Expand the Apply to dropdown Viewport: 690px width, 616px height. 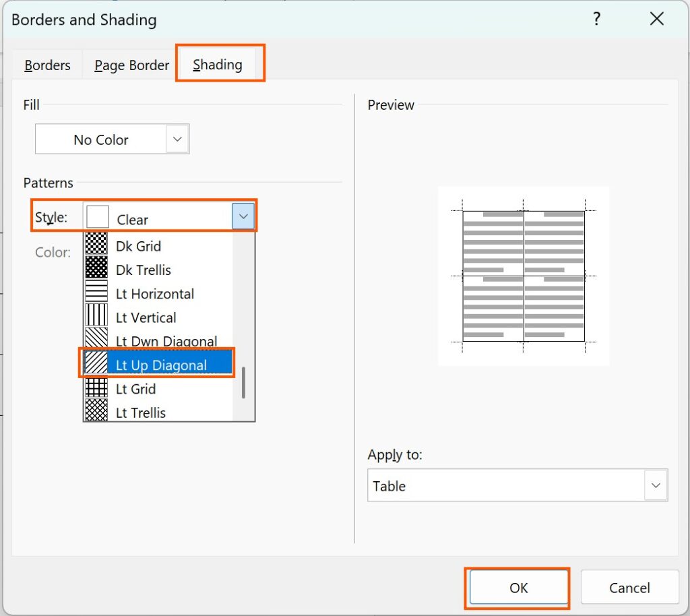655,486
